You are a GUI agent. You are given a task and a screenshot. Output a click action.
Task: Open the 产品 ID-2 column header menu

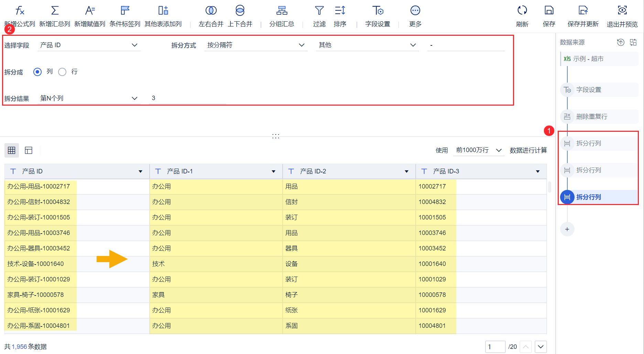(407, 171)
